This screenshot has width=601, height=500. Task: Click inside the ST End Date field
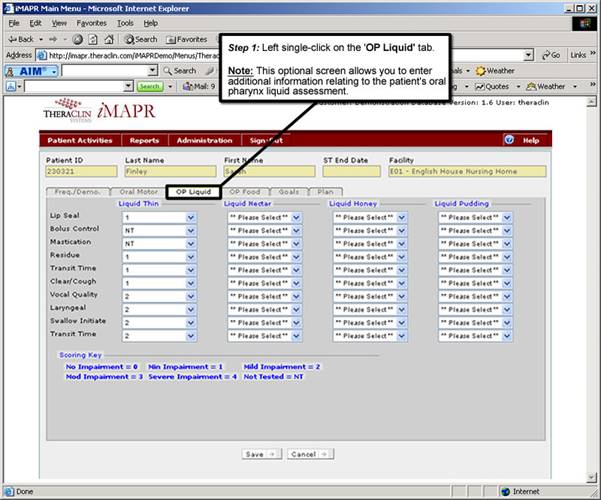[x=351, y=171]
